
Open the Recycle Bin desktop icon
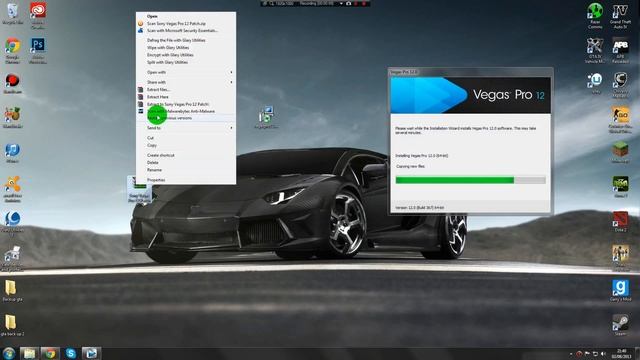(13, 12)
